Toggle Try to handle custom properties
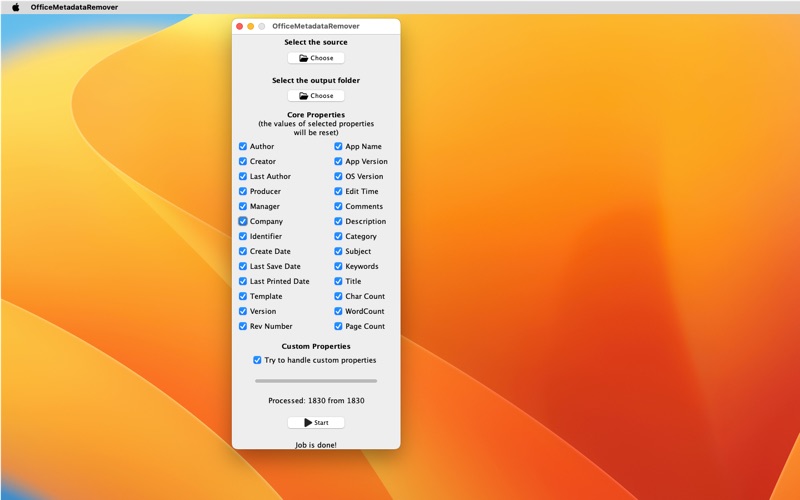Screen dimensions: 800x500 257,360
